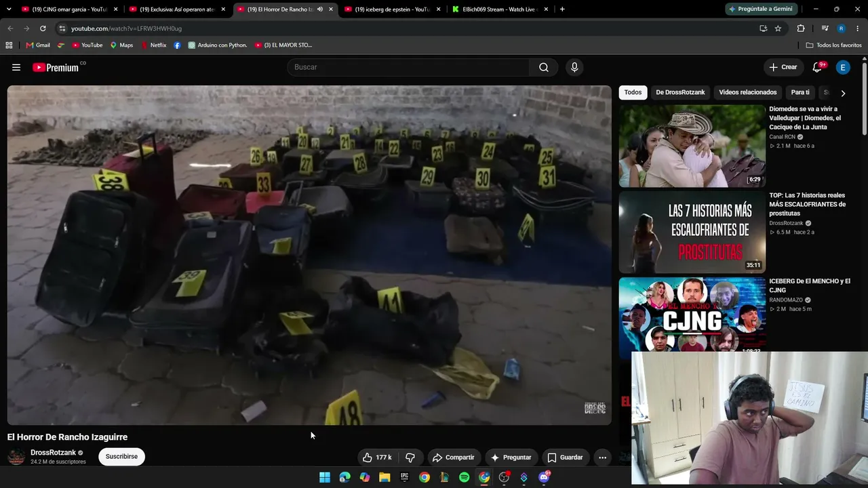Click the page vertical scrollbar
This screenshot has width=868, height=488.
coord(865,98)
